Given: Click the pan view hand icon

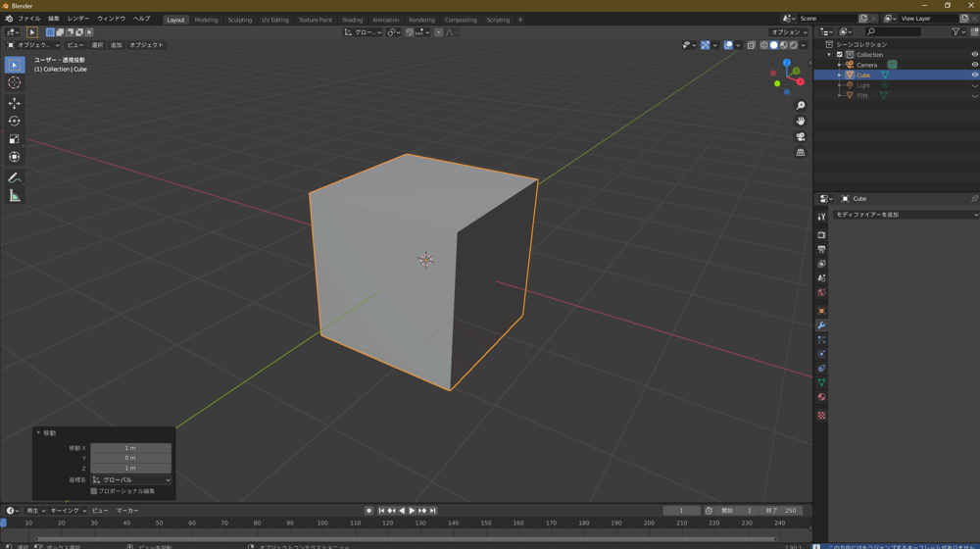Looking at the screenshot, I should point(800,122).
